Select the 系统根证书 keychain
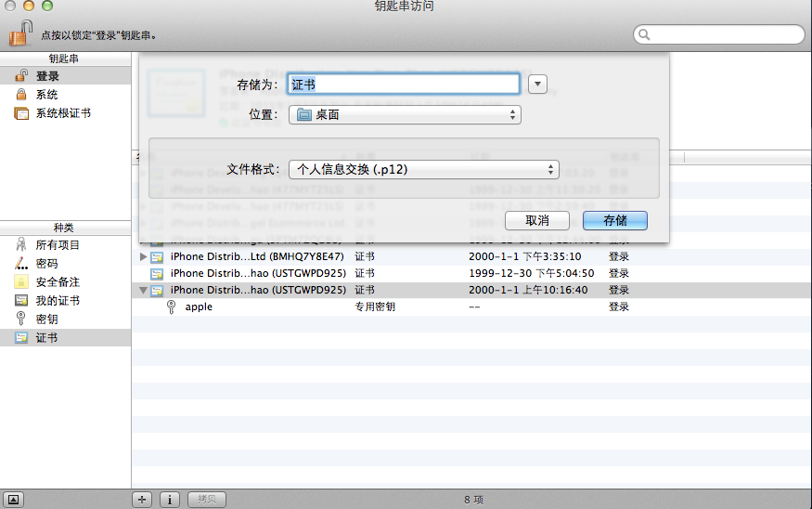The height and width of the screenshot is (509, 812). click(65, 113)
